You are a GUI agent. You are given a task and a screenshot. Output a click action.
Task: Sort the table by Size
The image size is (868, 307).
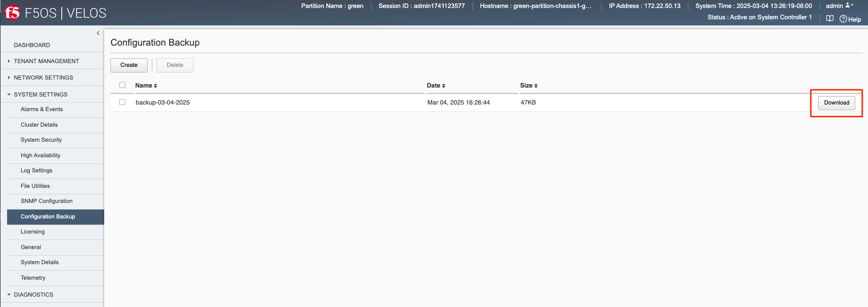point(529,86)
